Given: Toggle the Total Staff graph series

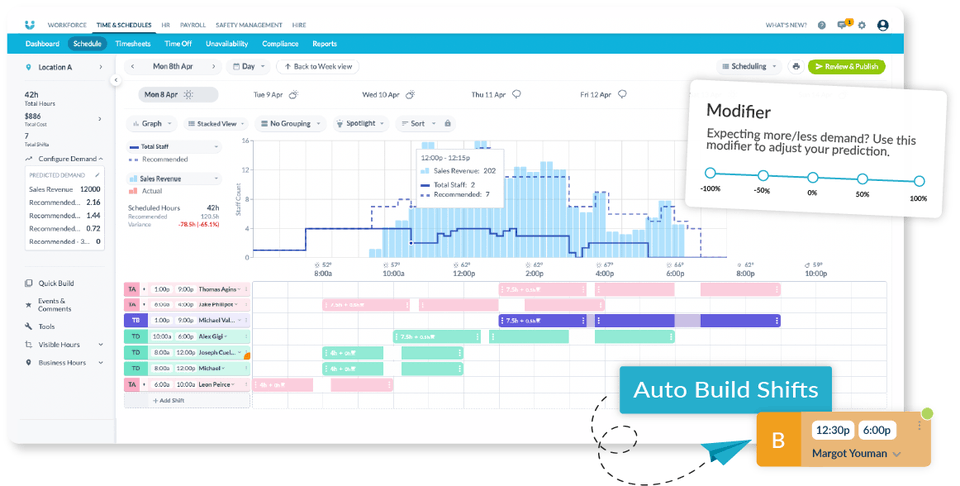Looking at the screenshot, I should (x=173, y=147).
